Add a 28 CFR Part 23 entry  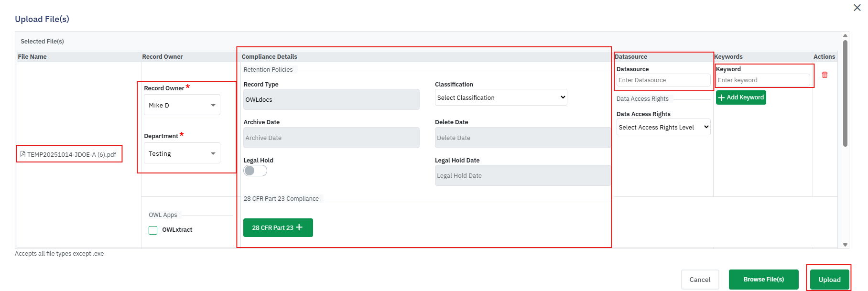(x=278, y=228)
